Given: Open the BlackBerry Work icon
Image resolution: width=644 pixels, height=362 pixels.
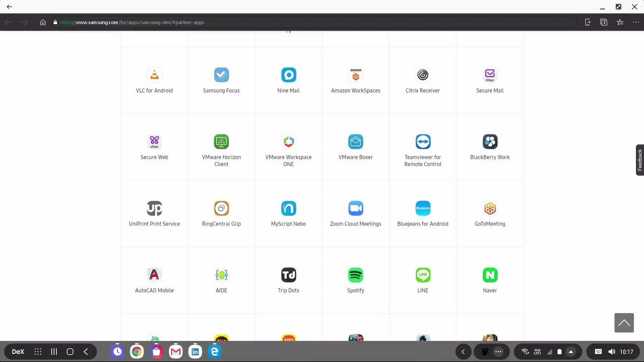Looking at the screenshot, I should [490, 141].
